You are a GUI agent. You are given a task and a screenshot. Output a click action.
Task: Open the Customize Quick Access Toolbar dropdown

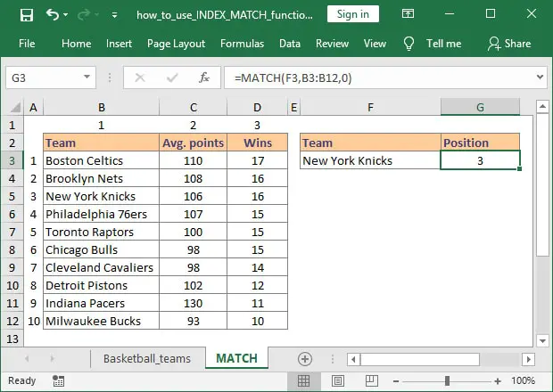tap(114, 15)
